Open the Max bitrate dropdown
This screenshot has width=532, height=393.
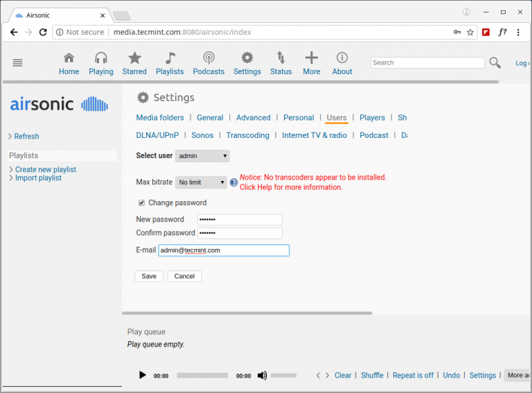click(x=201, y=182)
